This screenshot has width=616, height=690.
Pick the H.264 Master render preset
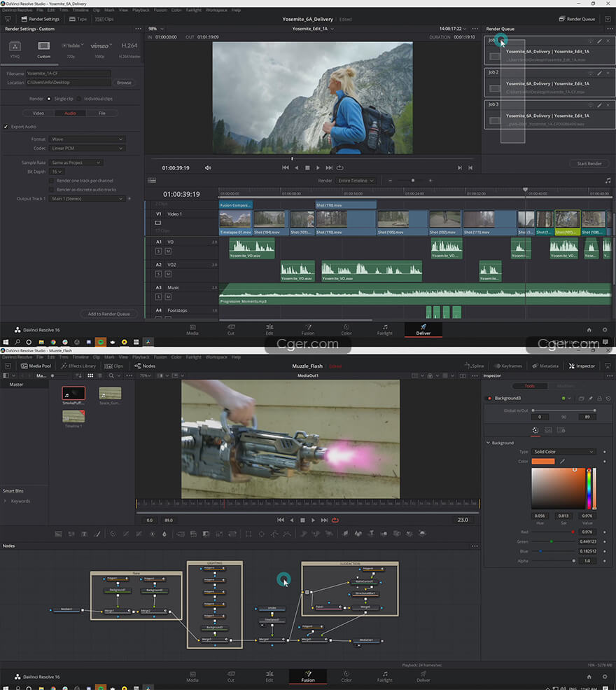129,46
